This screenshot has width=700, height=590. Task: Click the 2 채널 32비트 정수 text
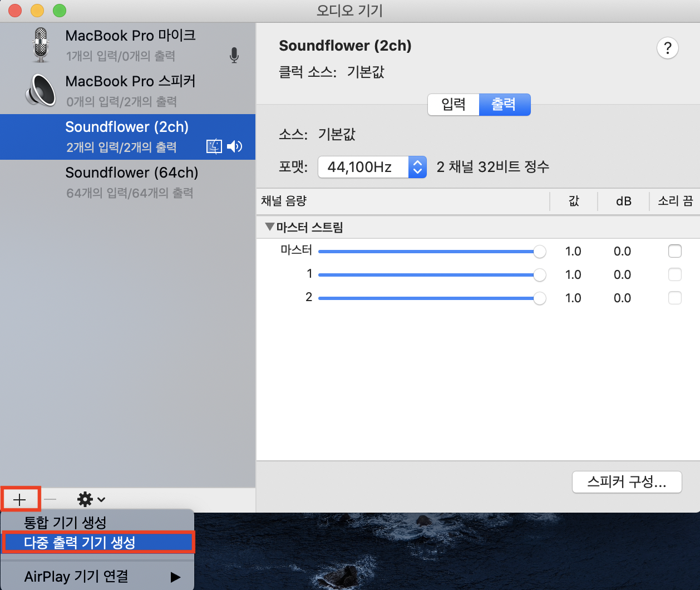[493, 167]
